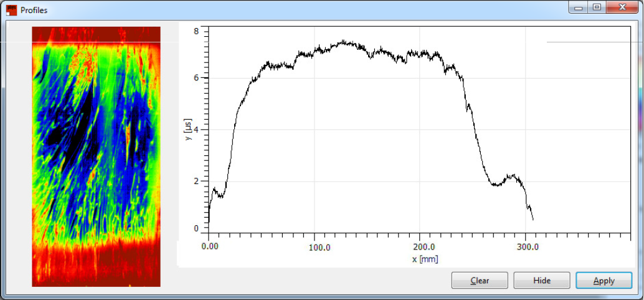Select the y [µs] axis label
The height and width of the screenshot is (300, 644).
coord(187,128)
